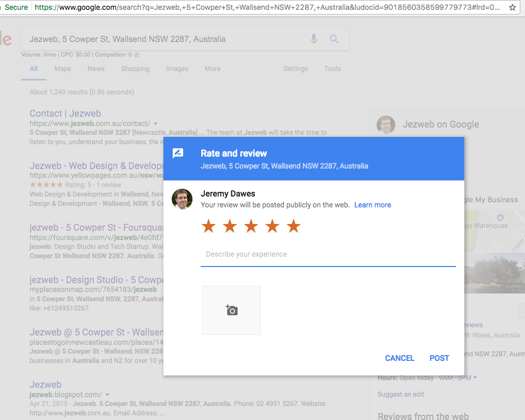525x420 pixels.
Task: Open the Contact | Jezweb result
Action: (x=65, y=114)
